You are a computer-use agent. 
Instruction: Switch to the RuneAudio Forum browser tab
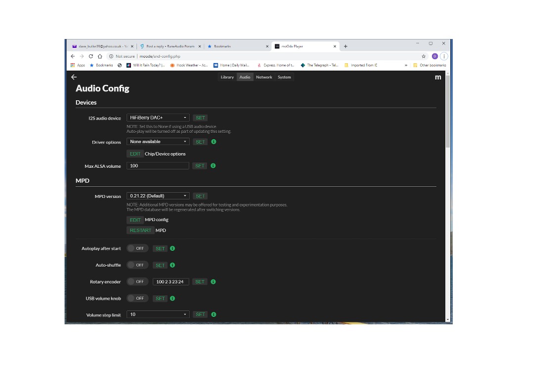(x=170, y=46)
